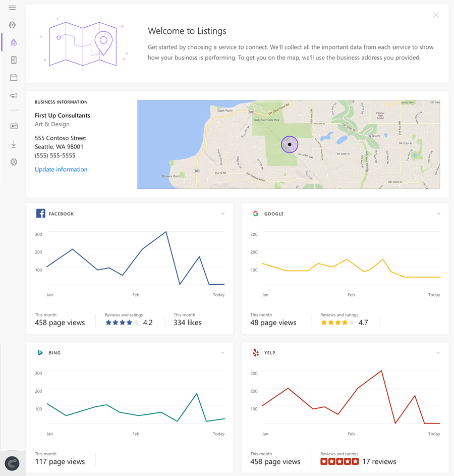Screen dimensions: 454x476
Task: Open the invoicing list icon in sidebar
Action: point(13,60)
